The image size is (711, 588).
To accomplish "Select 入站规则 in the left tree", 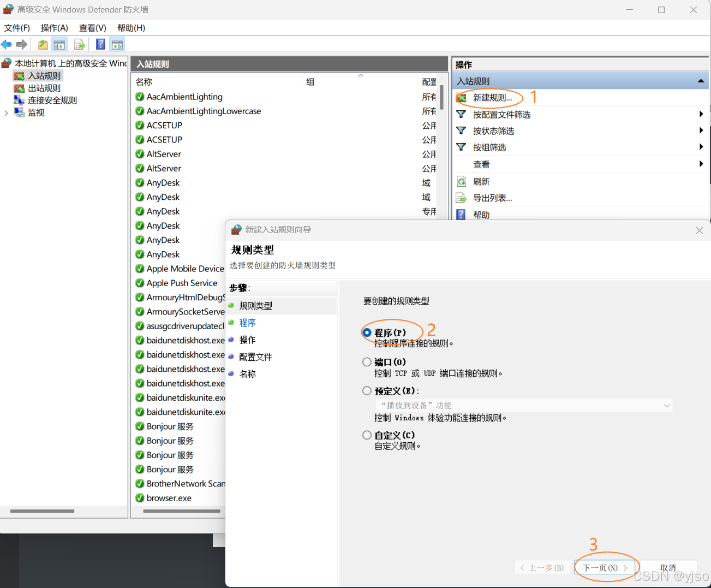I will pos(44,76).
